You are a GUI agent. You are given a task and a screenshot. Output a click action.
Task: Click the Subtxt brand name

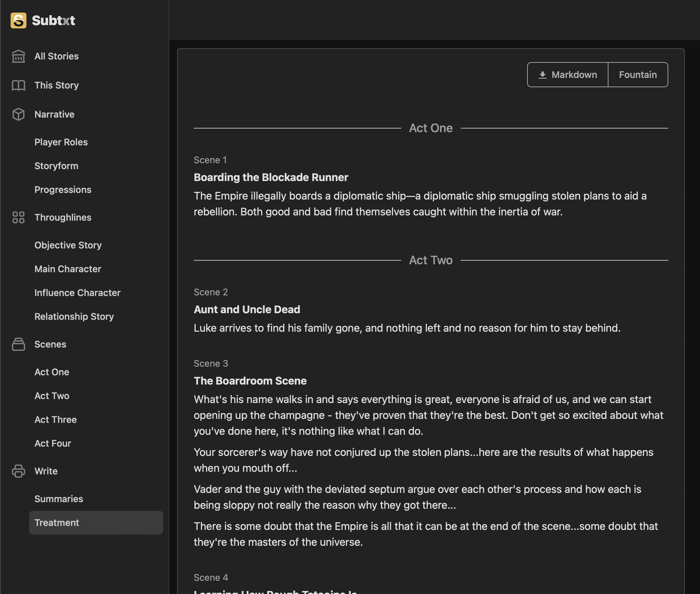53,20
